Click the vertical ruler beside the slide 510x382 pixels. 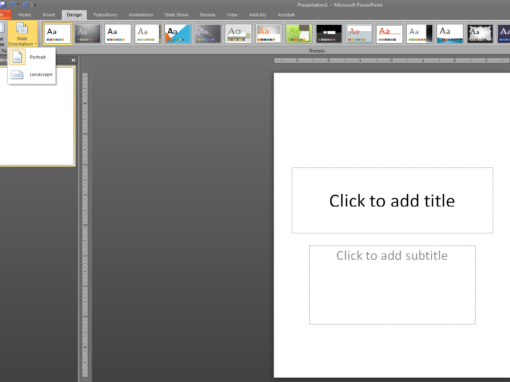(85, 225)
